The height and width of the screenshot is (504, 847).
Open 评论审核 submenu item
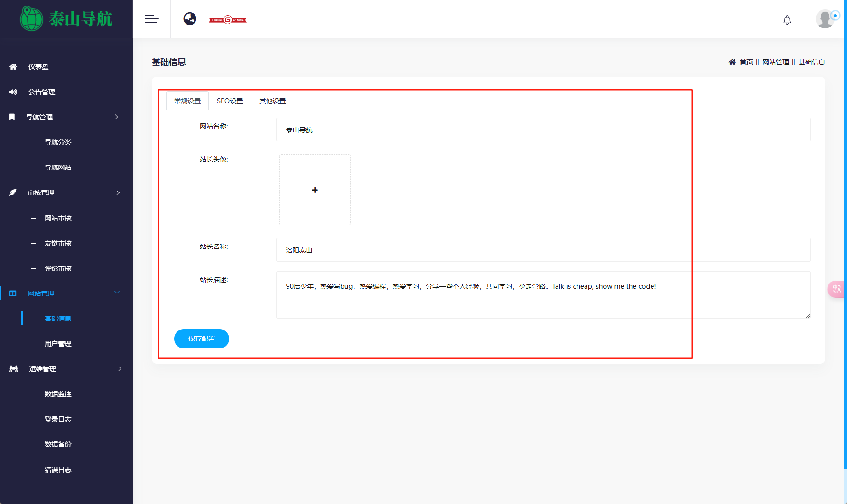[58, 268]
